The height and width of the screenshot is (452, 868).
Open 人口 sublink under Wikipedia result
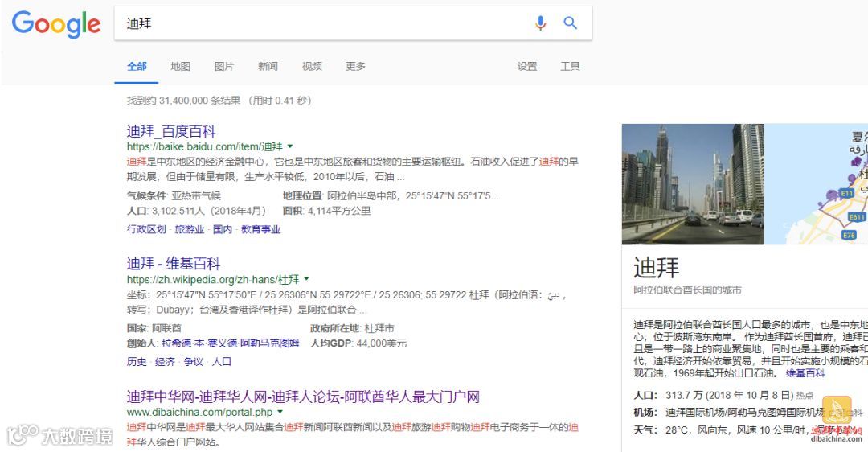click(222, 362)
